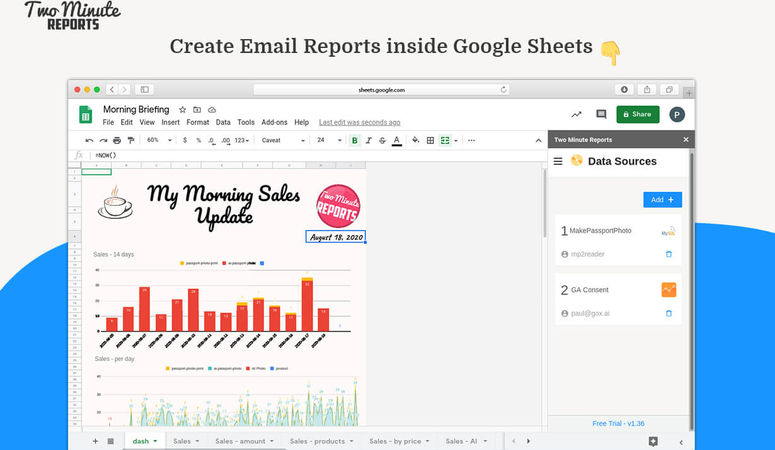Viewport: 775px width, 450px height.
Task: Open the Format menu
Action: (x=198, y=122)
